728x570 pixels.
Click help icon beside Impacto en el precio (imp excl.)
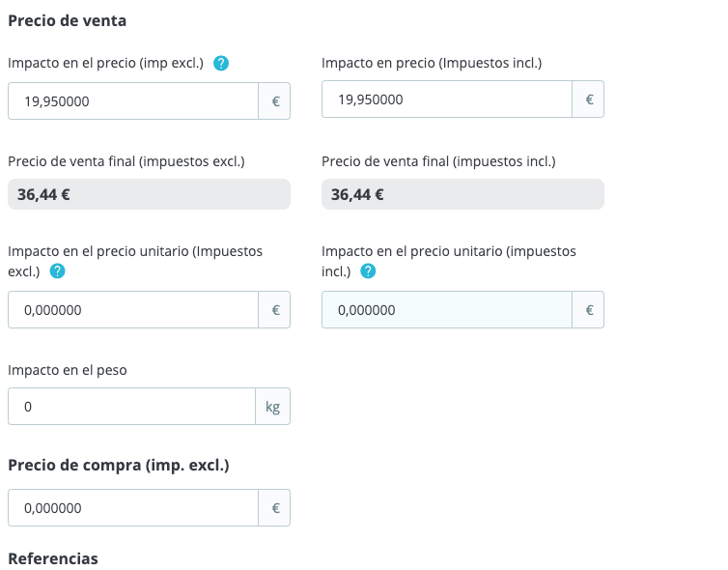[221, 64]
